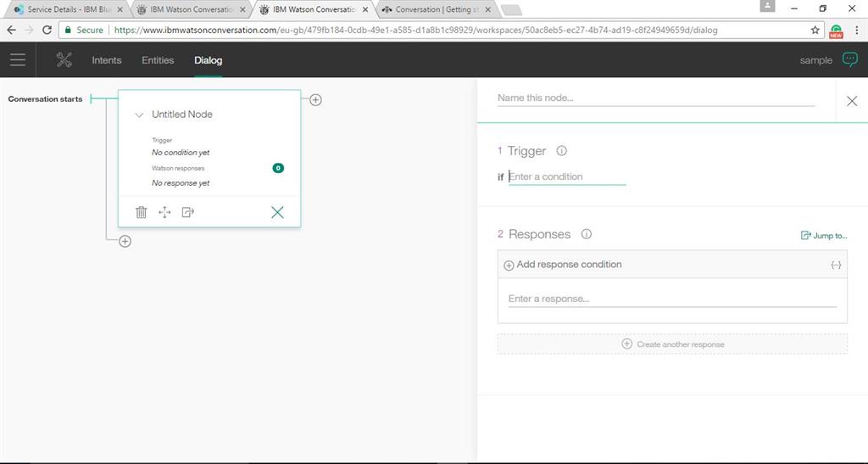Add sibling node with plus below node
This screenshot has height=464, width=868.
click(125, 242)
